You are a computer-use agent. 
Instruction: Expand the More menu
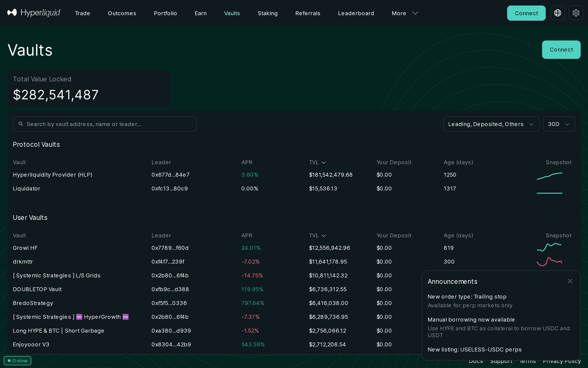[405, 13]
